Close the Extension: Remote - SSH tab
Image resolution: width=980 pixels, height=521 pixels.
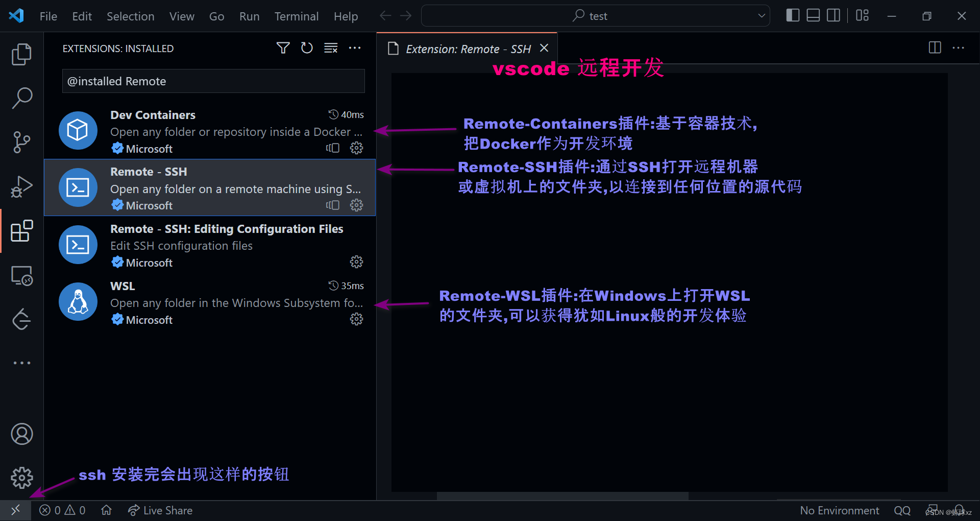tap(544, 48)
